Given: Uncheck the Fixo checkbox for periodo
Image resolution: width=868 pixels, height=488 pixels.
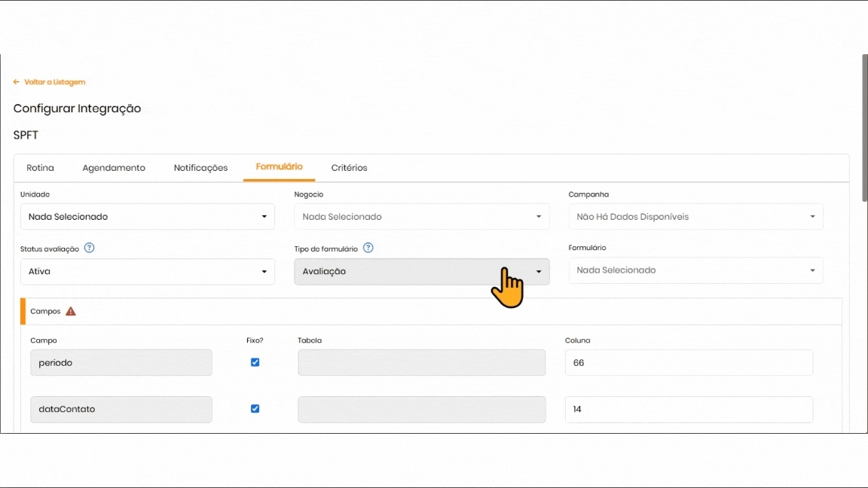Looking at the screenshot, I should pos(255,362).
